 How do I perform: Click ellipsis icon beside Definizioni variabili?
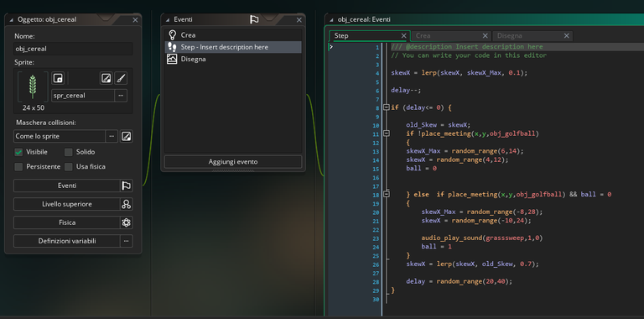tap(126, 241)
